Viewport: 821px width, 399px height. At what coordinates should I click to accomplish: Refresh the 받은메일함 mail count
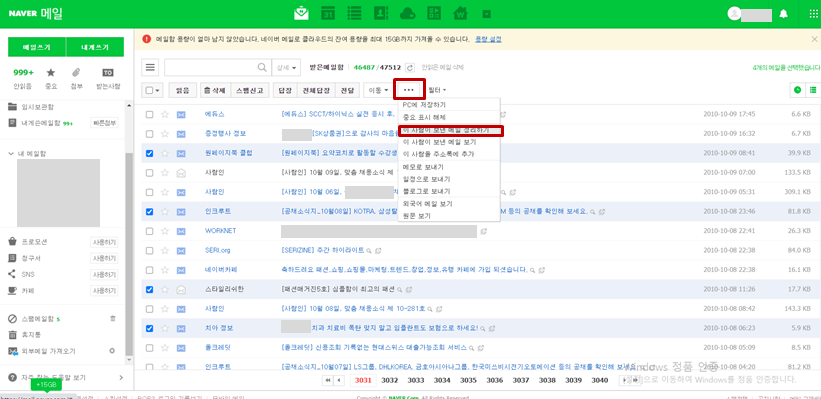click(410, 68)
